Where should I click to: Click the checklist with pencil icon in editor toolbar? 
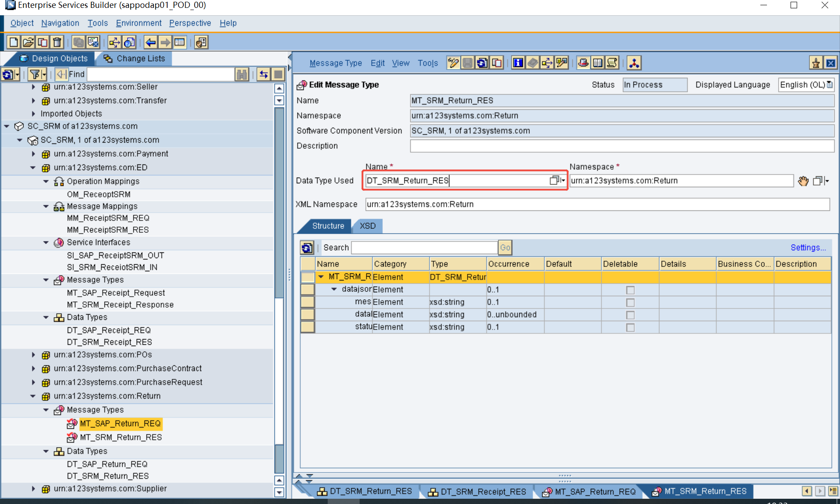561,63
